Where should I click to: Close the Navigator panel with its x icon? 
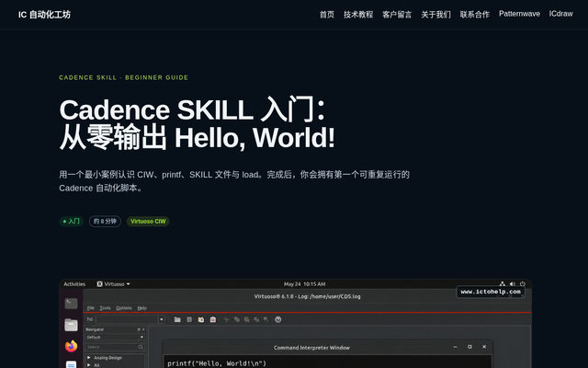(x=143, y=329)
